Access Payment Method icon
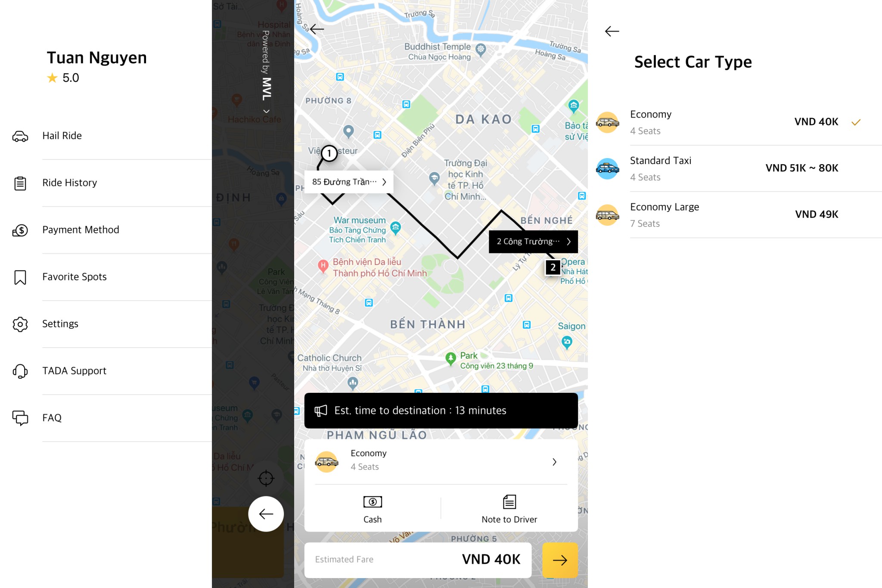 20,230
